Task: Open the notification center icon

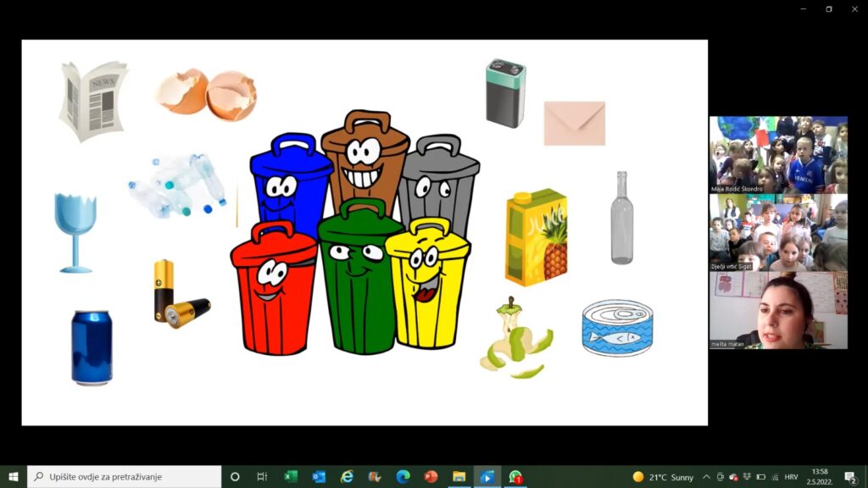Action: click(x=850, y=477)
